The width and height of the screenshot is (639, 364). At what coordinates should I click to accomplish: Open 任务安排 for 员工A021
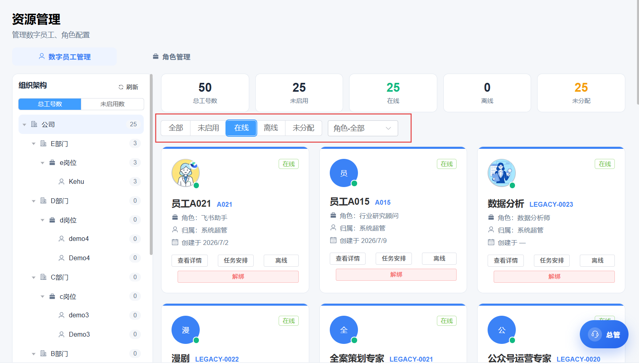coord(236,261)
